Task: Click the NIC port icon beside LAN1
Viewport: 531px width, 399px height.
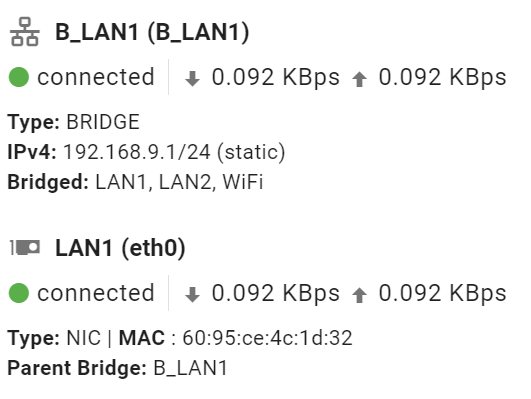Action: coord(25,248)
